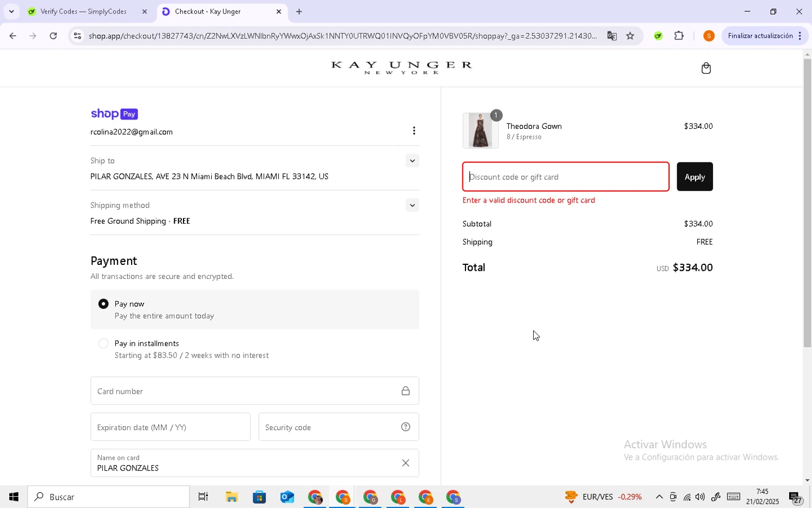Expand the Shipping method dropdown
The width and height of the screenshot is (812, 508).
[412, 205]
